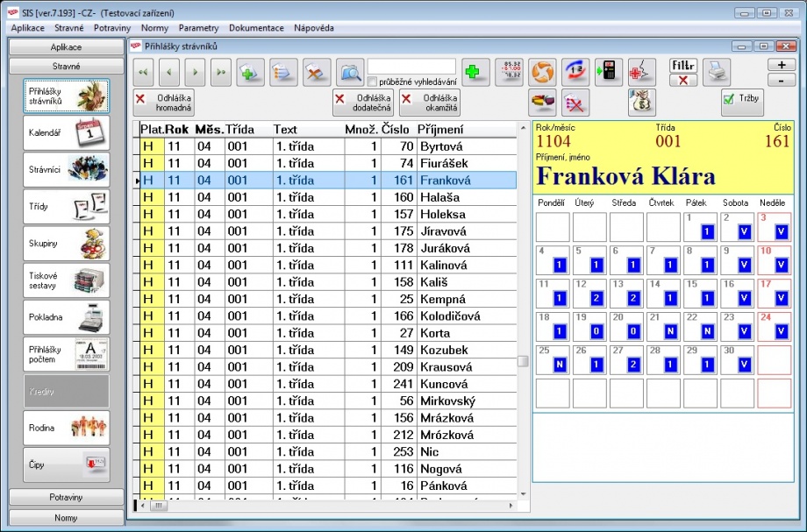Open Strávníci in sidebar

[67, 170]
